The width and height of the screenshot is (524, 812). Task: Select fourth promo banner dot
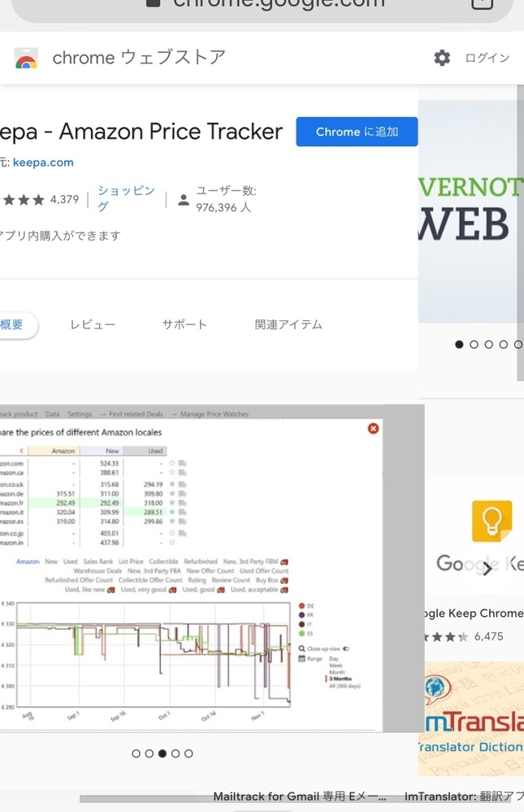(x=504, y=345)
